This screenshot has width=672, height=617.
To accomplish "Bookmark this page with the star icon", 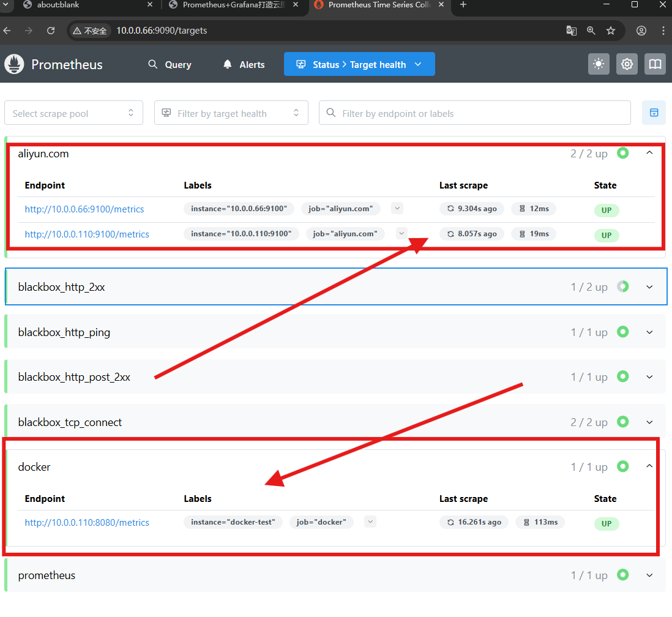I will 611,31.
